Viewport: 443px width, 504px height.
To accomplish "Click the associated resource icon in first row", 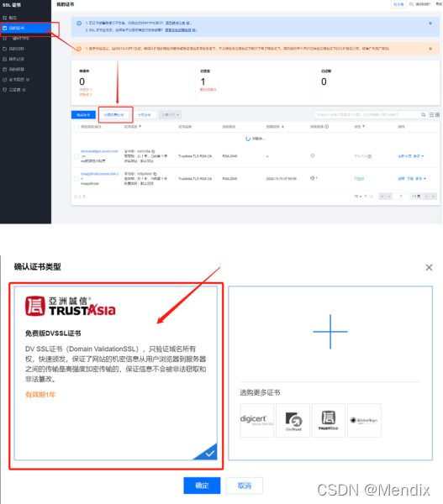I will [313, 156].
